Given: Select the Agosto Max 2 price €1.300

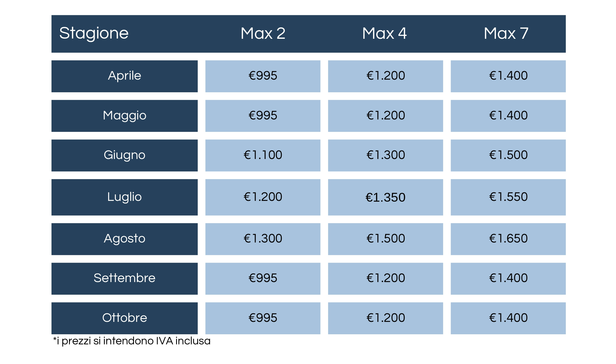Looking at the screenshot, I should click(263, 239).
